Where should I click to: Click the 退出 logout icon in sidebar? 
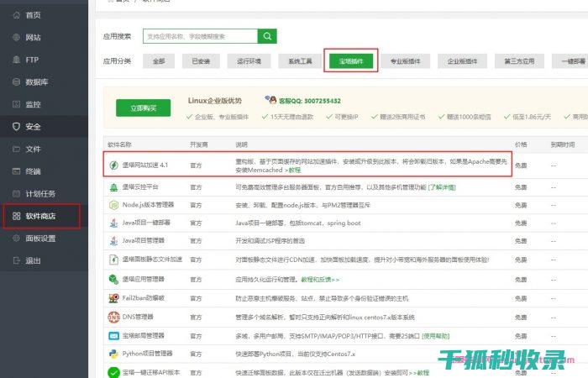click(16, 260)
